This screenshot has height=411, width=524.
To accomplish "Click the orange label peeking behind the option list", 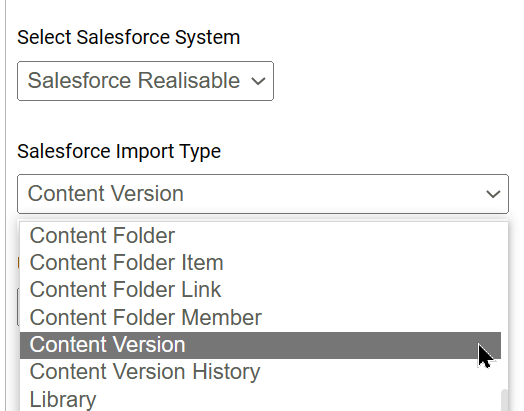I will pyautogui.click(x=18, y=263).
